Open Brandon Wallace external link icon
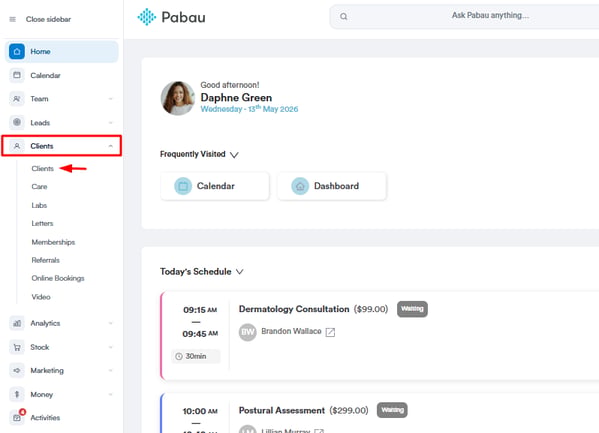 [330, 332]
